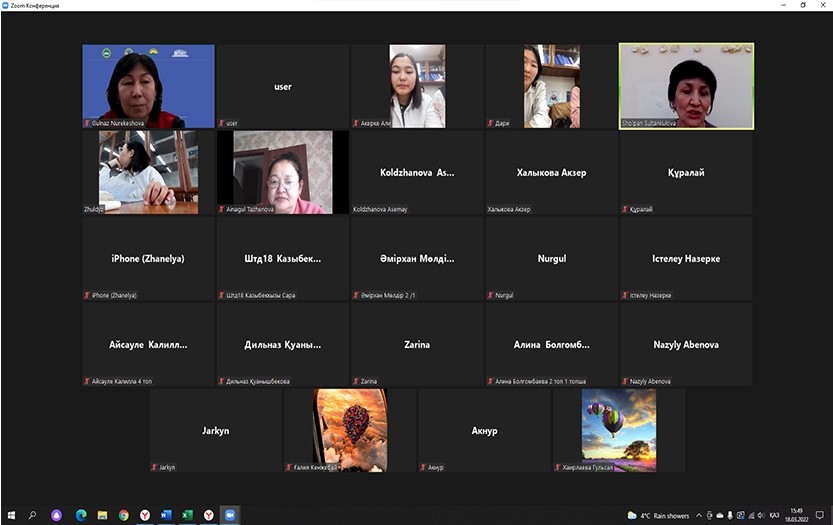Open the Windows search magnifier
Image resolution: width=833 pixels, height=525 pixels.
[33, 515]
